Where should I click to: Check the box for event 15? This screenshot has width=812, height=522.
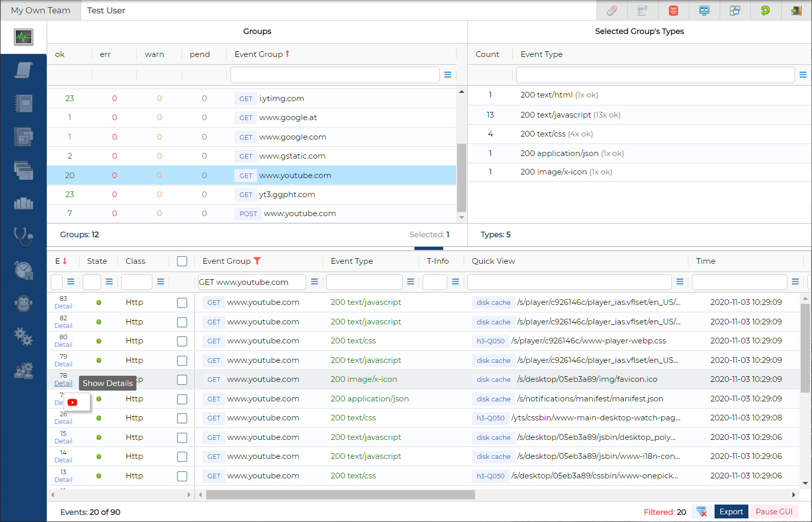182,438
